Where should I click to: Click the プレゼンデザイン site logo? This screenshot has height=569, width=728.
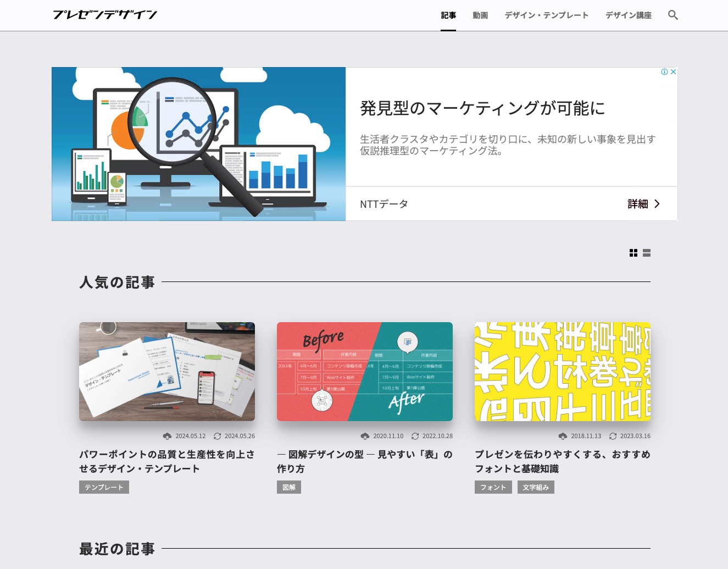click(104, 15)
